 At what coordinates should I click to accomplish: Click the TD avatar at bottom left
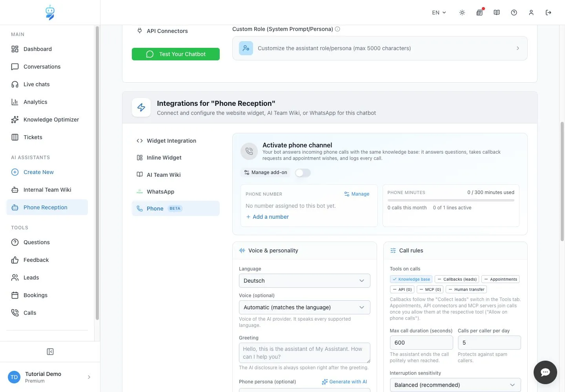(x=14, y=377)
